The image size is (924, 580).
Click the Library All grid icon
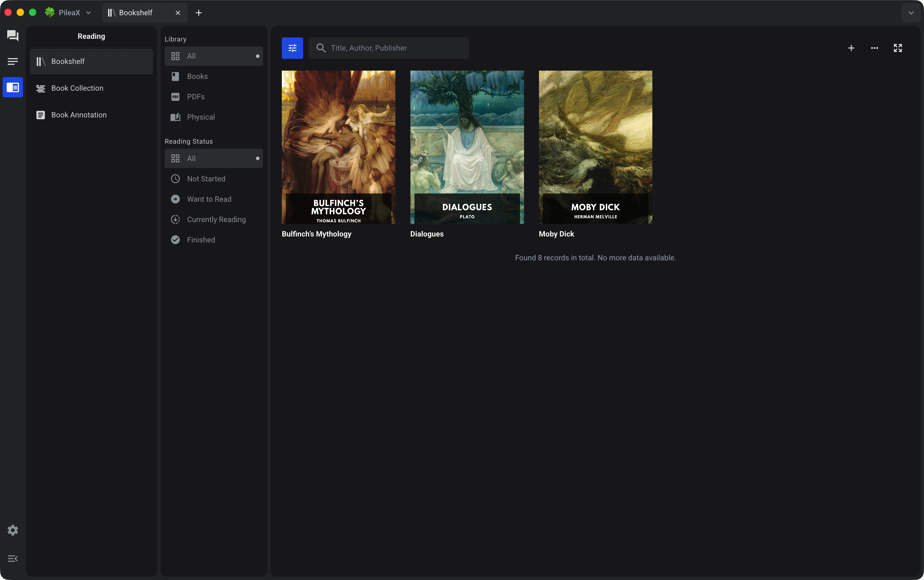pyautogui.click(x=175, y=56)
